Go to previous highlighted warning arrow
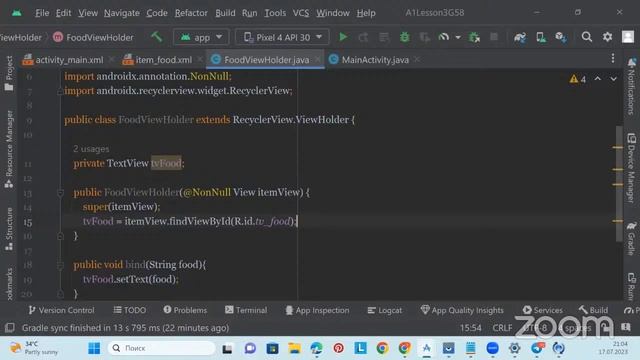The width and height of the screenshot is (640, 360). pyautogui.click(x=598, y=78)
